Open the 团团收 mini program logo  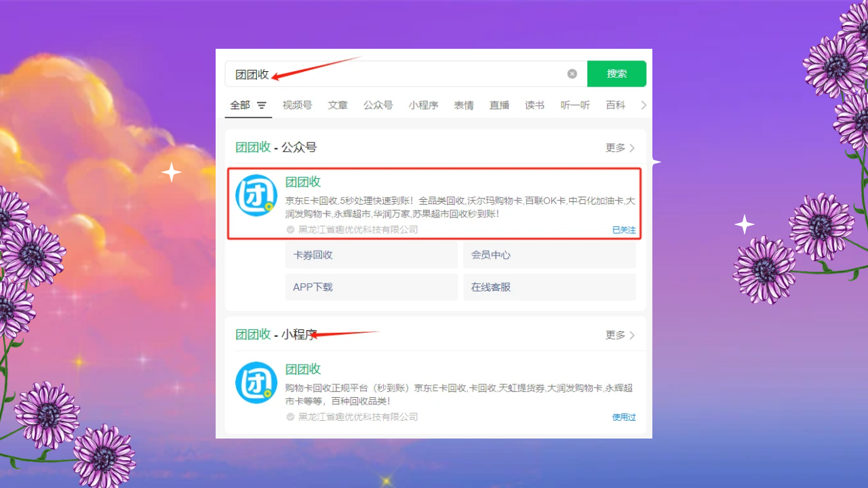click(256, 383)
